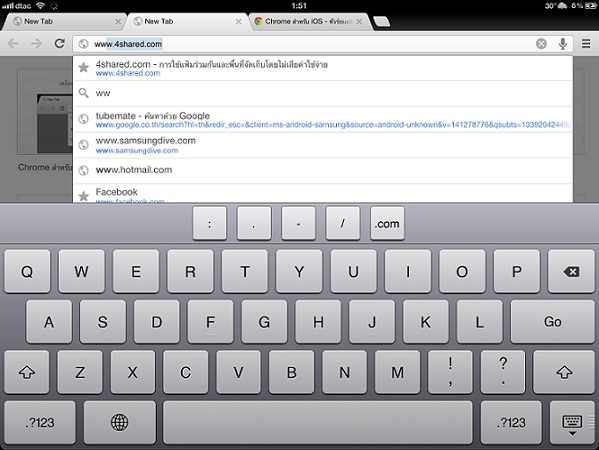Tap the L key
Image resolution: width=599 pixels, height=450 pixels.
click(x=479, y=322)
